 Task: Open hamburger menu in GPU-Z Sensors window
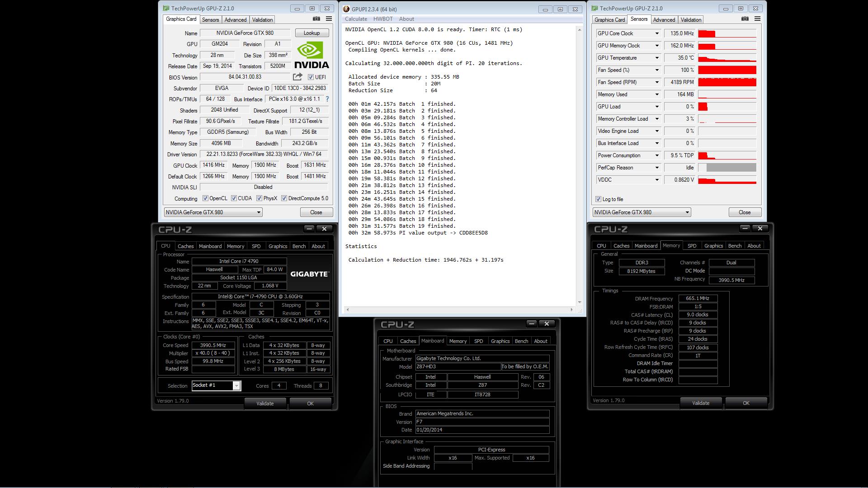pos(757,19)
